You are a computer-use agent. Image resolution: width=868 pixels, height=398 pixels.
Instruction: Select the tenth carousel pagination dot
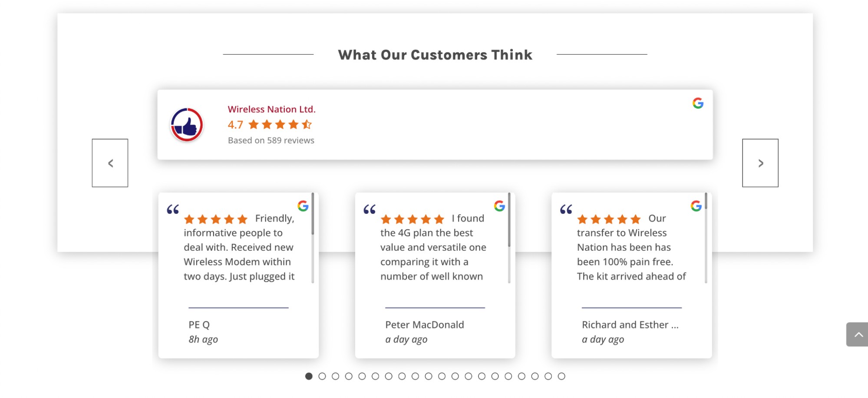[429, 376]
